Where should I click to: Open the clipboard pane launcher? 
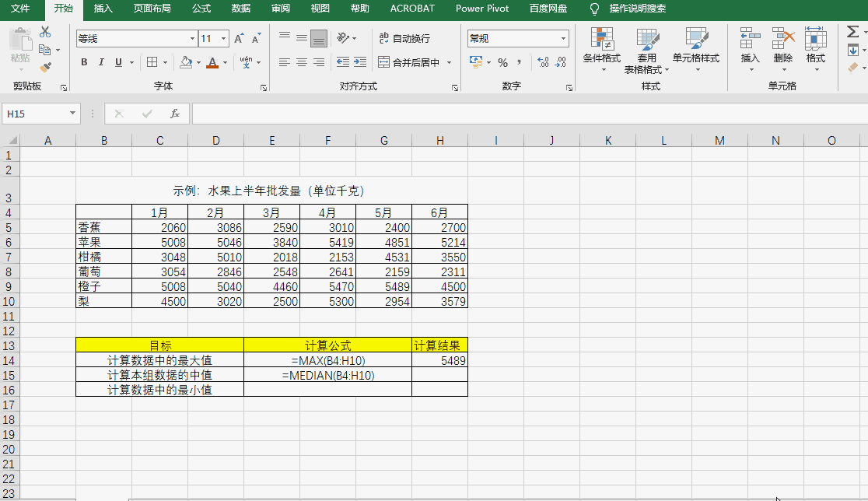click(64, 87)
